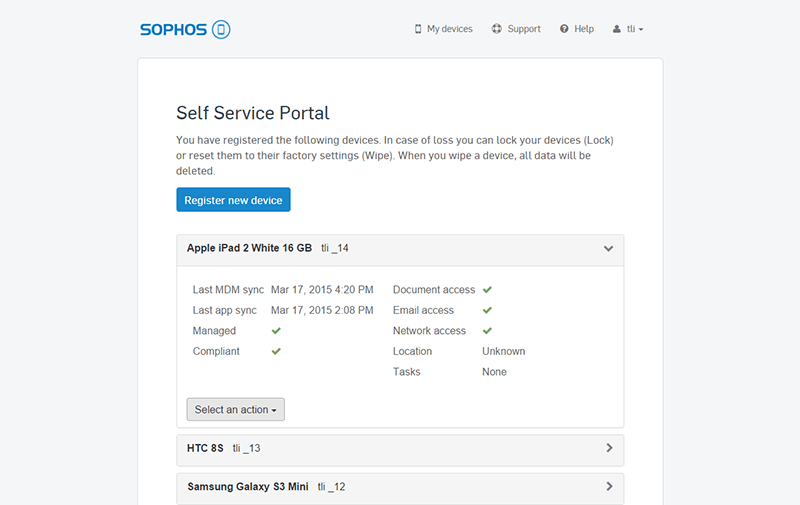Click the Network access checkmark

(x=487, y=331)
